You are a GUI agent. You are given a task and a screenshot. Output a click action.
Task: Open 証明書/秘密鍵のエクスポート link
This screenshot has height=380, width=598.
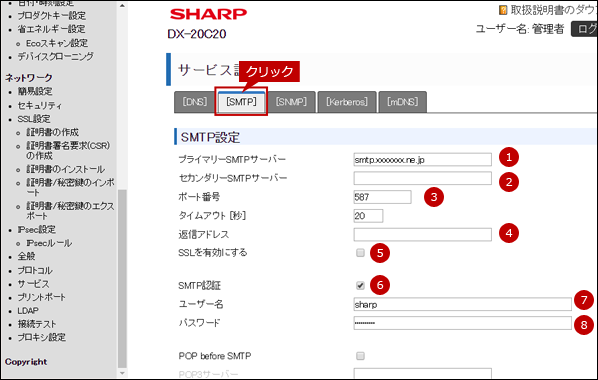point(70,211)
